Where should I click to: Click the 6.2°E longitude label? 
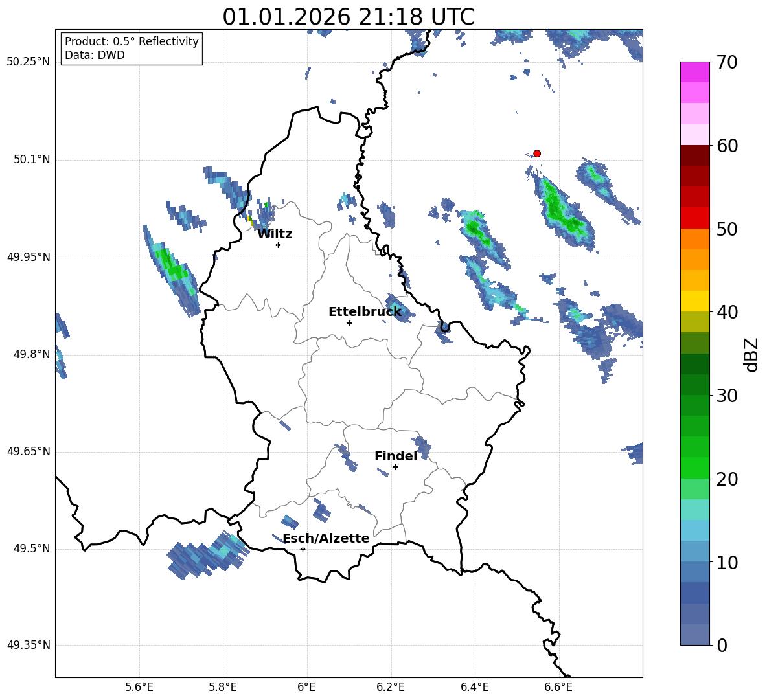[391, 687]
